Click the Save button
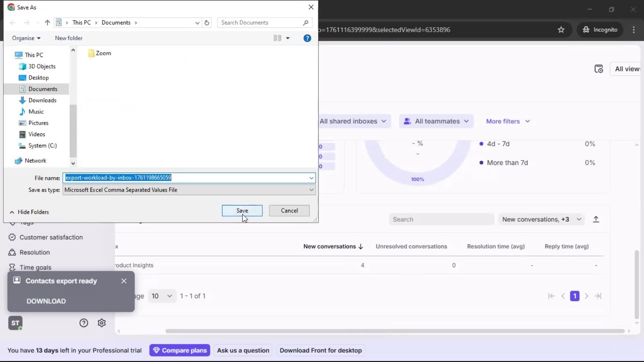The width and height of the screenshot is (644, 362). coord(242,210)
